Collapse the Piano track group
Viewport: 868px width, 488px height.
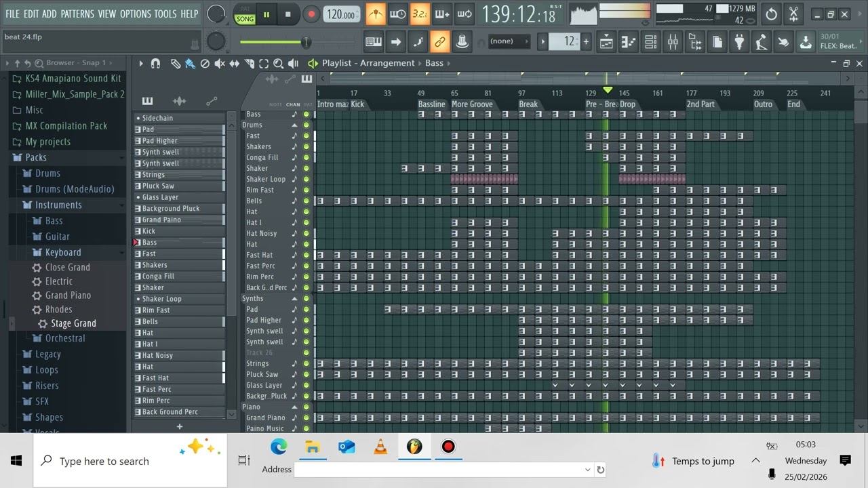click(294, 407)
